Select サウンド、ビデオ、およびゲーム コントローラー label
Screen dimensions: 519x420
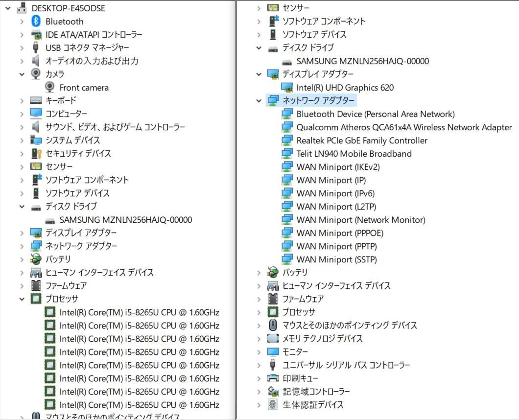pyautogui.click(x=115, y=127)
